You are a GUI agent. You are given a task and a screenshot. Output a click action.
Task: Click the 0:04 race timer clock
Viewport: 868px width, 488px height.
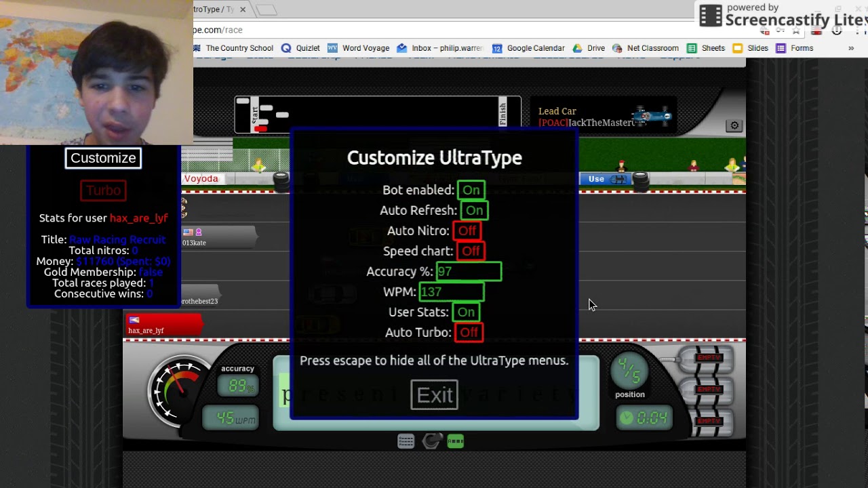coord(644,418)
